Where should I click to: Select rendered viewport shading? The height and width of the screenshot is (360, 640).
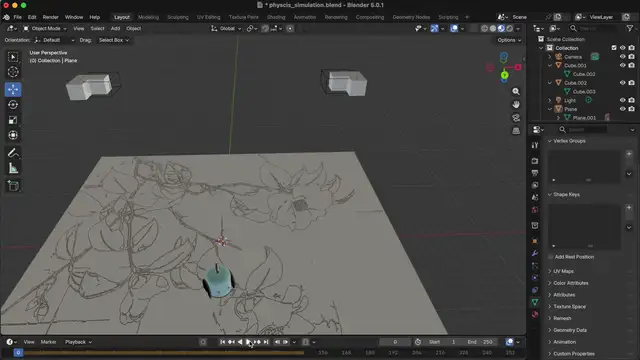coord(510,29)
